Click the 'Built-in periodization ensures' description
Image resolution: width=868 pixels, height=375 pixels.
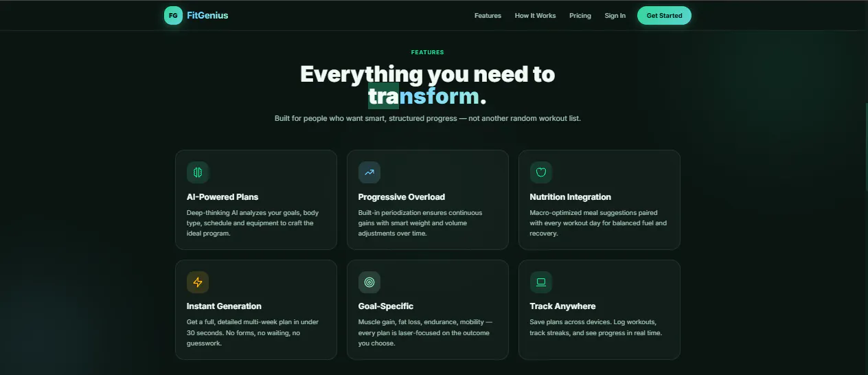[x=420, y=223]
